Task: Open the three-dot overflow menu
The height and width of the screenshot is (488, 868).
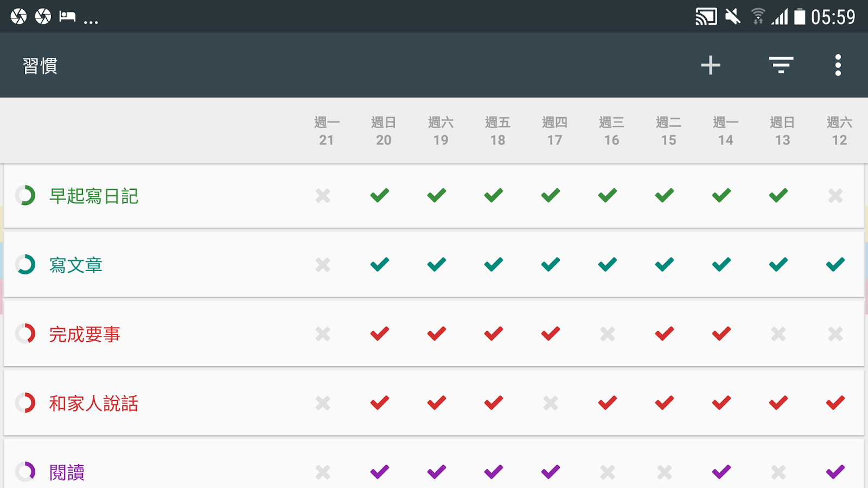Action: tap(838, 66)
